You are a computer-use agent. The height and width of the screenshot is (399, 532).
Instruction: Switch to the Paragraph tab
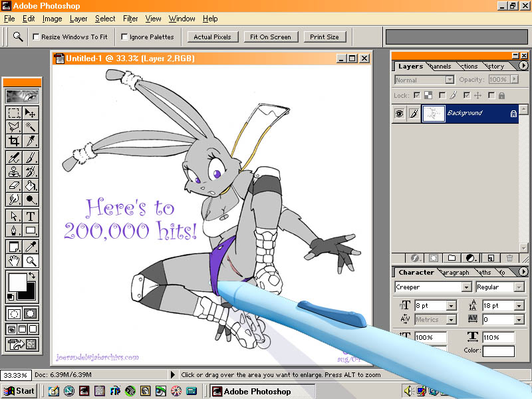click(455, 273)
